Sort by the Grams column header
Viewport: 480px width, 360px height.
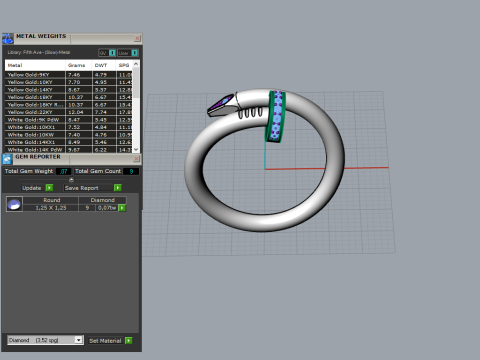[x=78, y=65]
